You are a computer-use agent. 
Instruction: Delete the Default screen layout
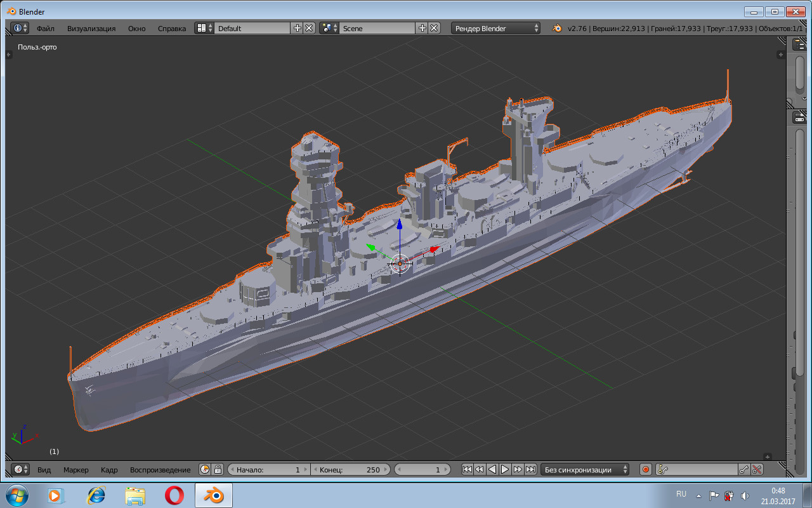click(x=309, y=28)
